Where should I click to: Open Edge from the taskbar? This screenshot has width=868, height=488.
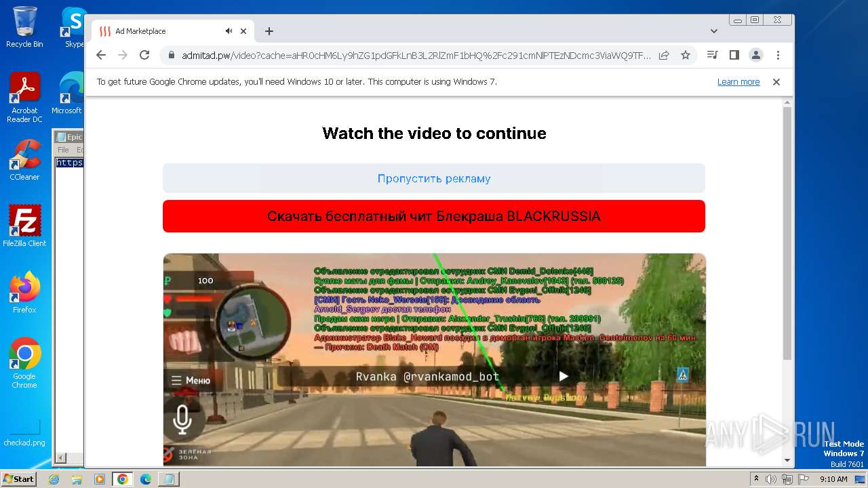(146, 479)
